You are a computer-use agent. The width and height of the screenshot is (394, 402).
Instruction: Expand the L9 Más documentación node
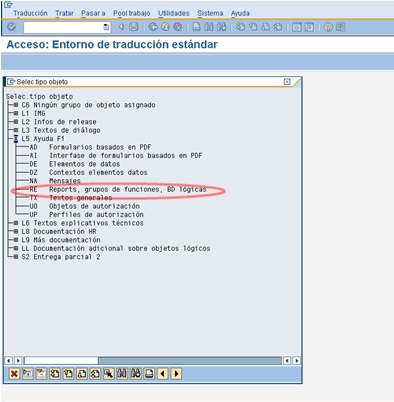coord(16,240)
